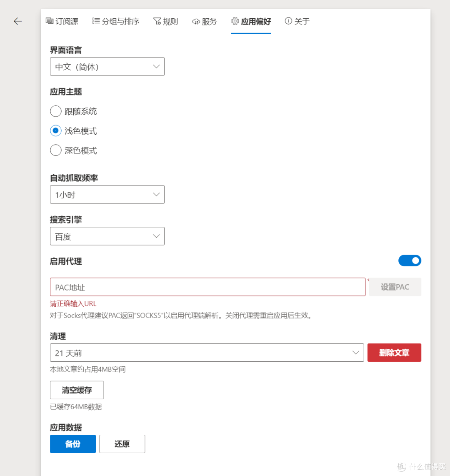Select the 跟随系统 theme option
The height and width of the screenshot is (476, 450).
point(55,111)
